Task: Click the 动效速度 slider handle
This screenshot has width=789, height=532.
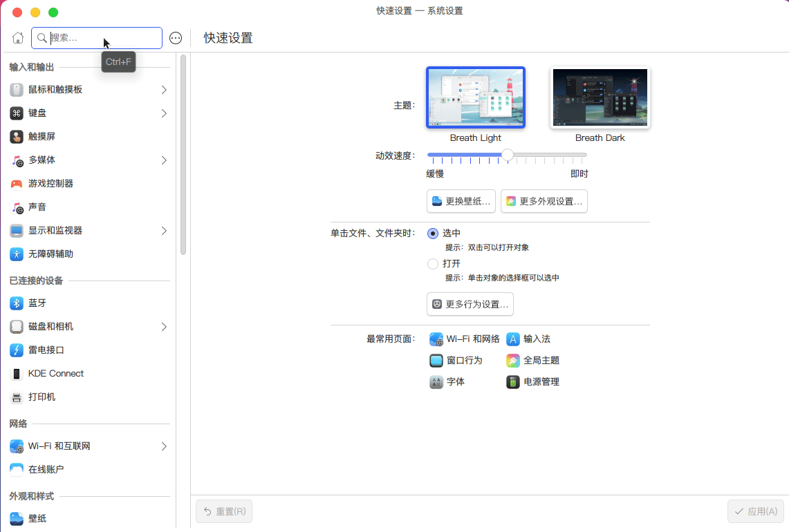Action: pyautogui.click(x=508, y=155)
